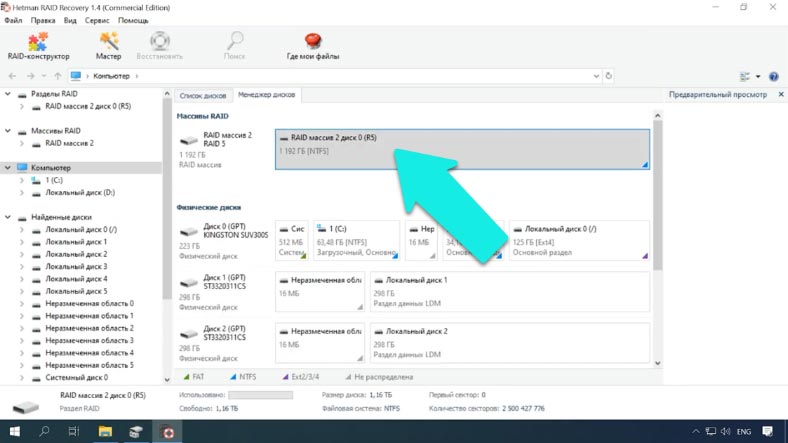Select Неразмеченная область on Диск 2
Image resolution: width=788 pixels, height=443 pixels.
(320, 343)
